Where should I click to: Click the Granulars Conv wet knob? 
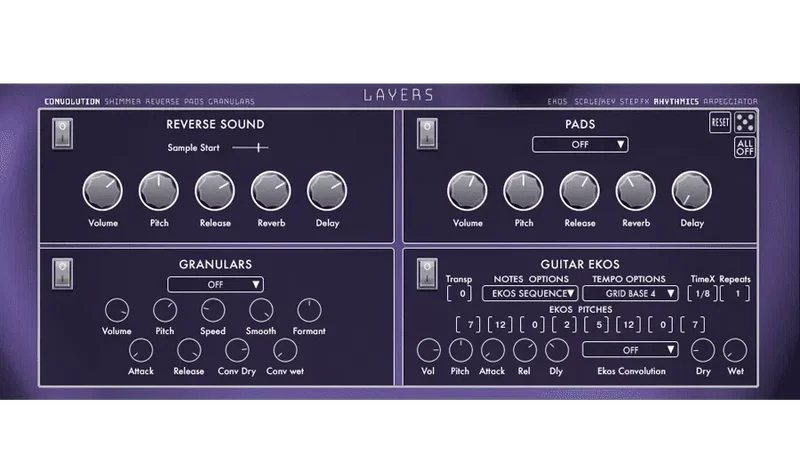coord(285,351)
